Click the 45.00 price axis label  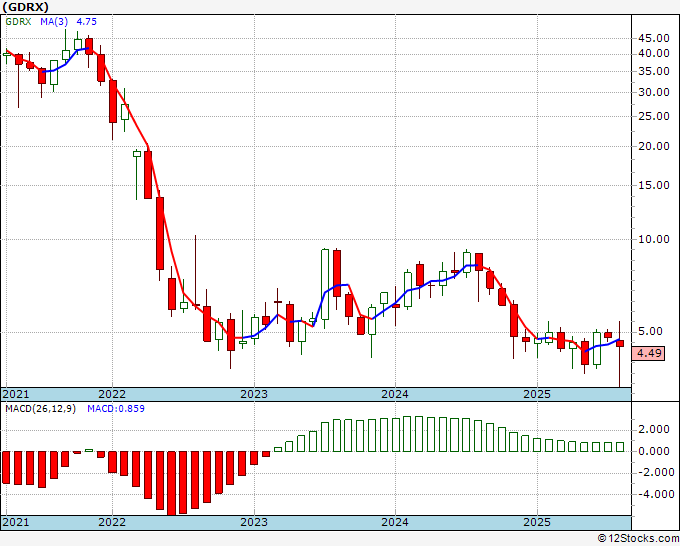click(x=654, y=39)
